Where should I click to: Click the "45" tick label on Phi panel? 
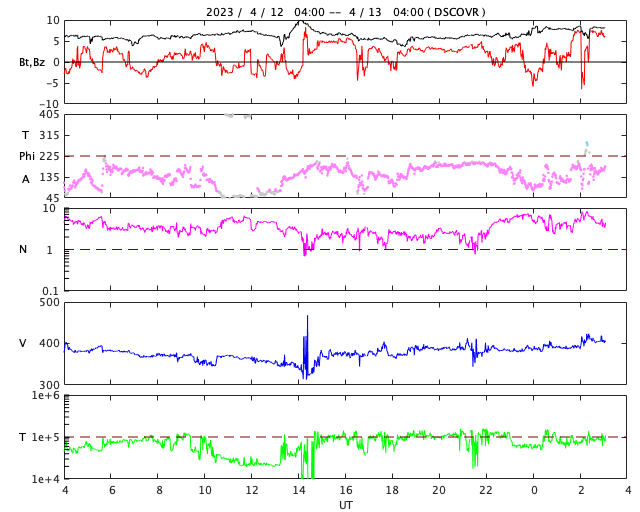(53, 198)
